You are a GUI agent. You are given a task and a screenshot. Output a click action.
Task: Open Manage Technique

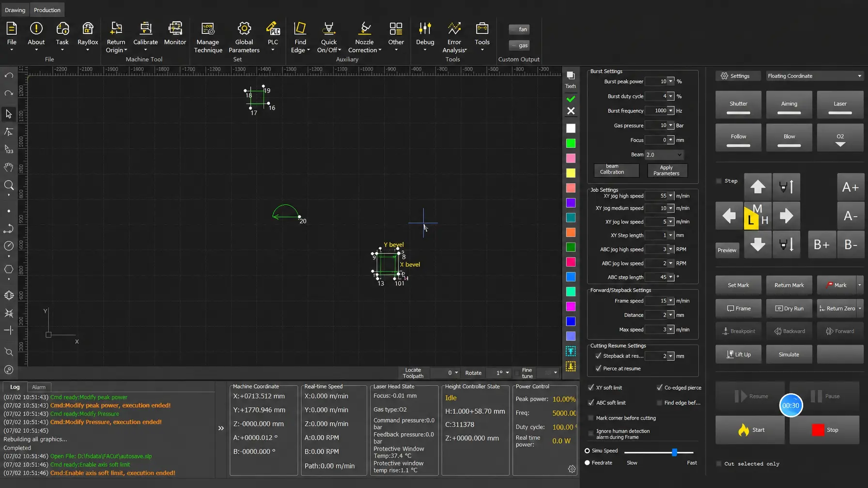[208, 37]
